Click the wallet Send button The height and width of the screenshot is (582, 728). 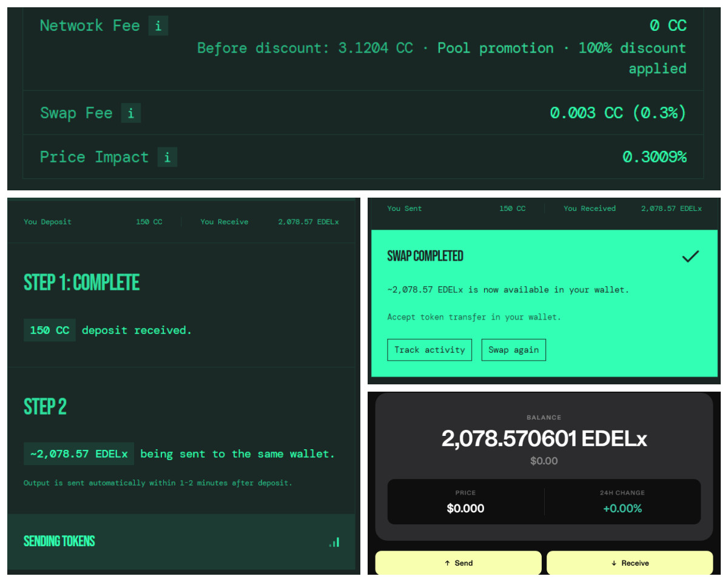point(458,563)
